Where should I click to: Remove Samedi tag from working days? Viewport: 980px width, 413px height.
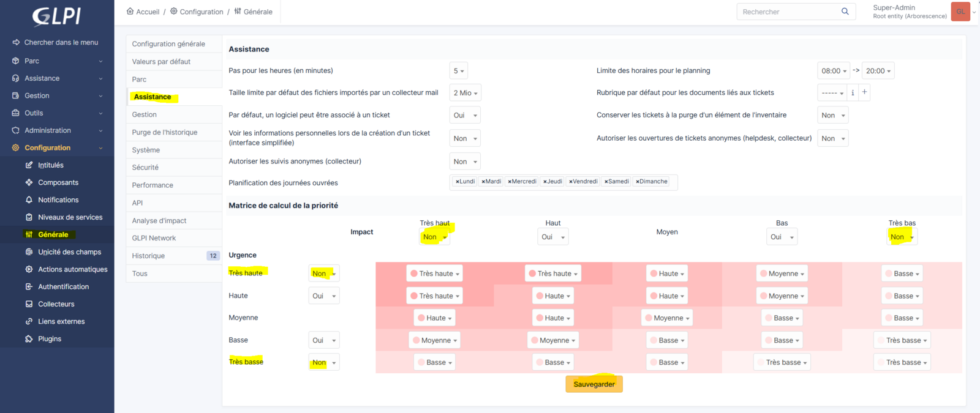606,182
